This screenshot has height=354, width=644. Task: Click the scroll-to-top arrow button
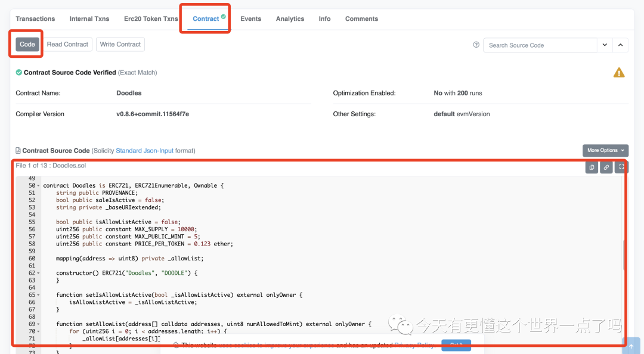pyautogui.click(x=631, y=346)
